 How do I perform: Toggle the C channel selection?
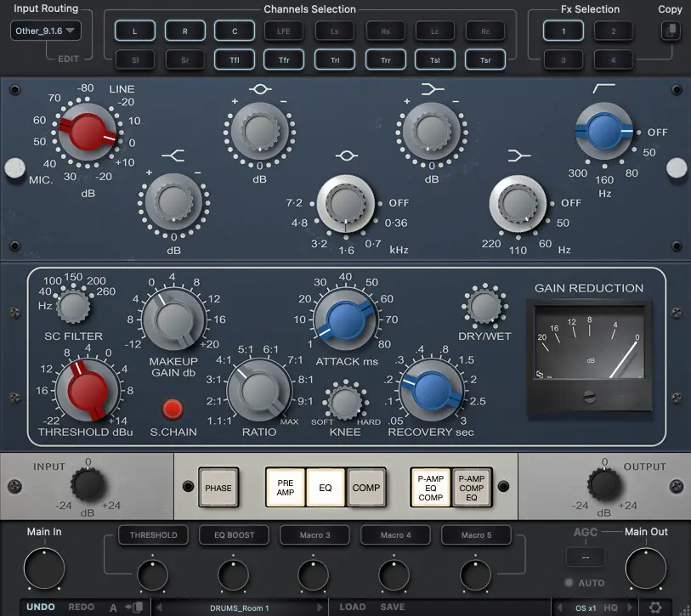235,31
